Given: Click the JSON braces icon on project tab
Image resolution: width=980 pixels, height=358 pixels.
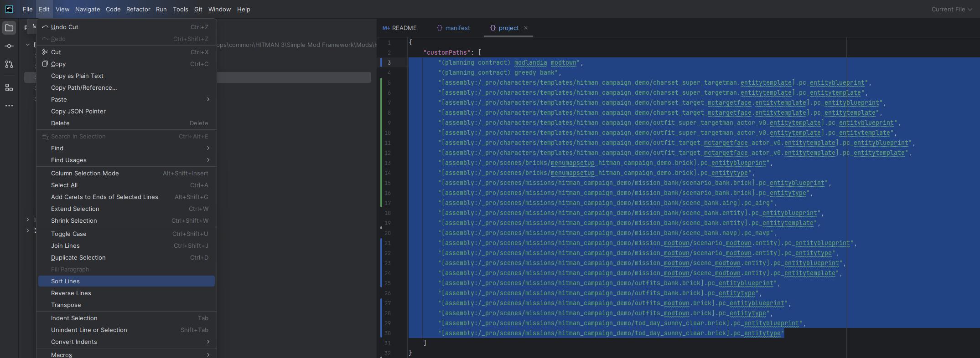Looking at the screenshot, I should [x=493, y=28].
